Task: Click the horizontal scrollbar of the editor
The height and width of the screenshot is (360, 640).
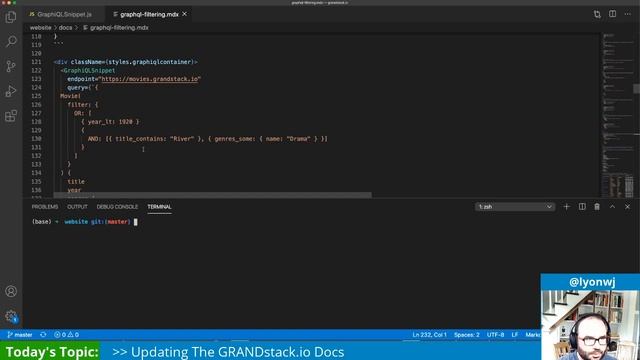Action: 212,195
